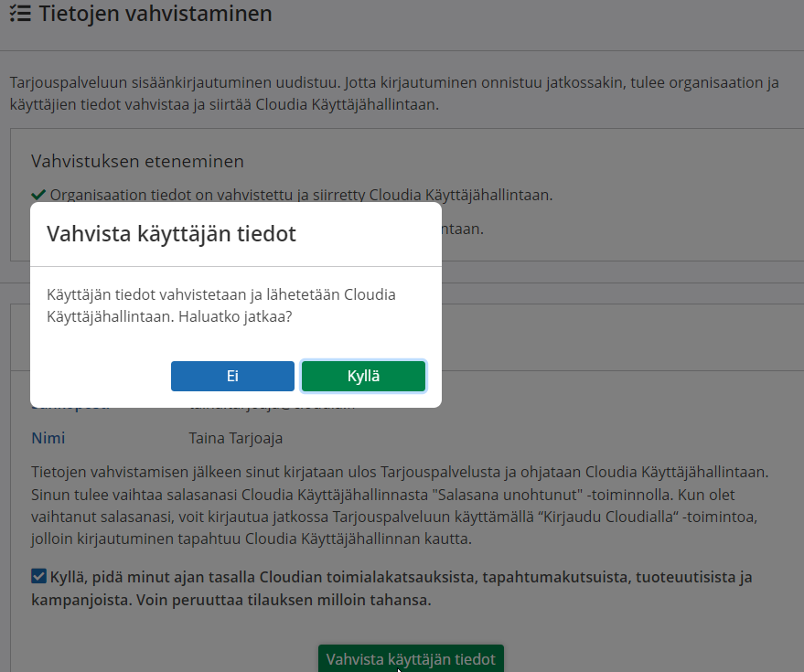Click the newsletter label text starting Kyllä, pidä minut
The height and width of the screenshot is (672, 804).
[391, 588]
